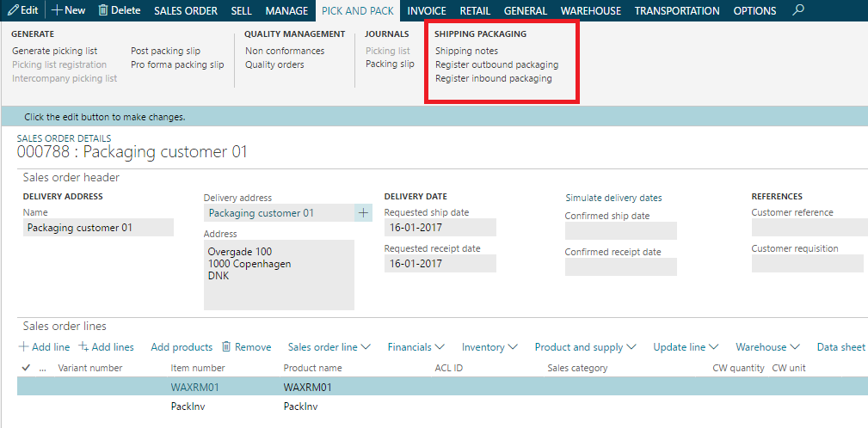Image resolution: width=868 pixels, height=428 pixels.
Task: Click the Data sheet button
Action: (x=840, y=347)
